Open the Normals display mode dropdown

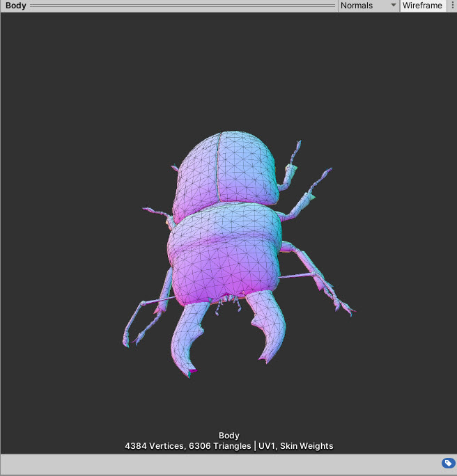tap(369, 6)
